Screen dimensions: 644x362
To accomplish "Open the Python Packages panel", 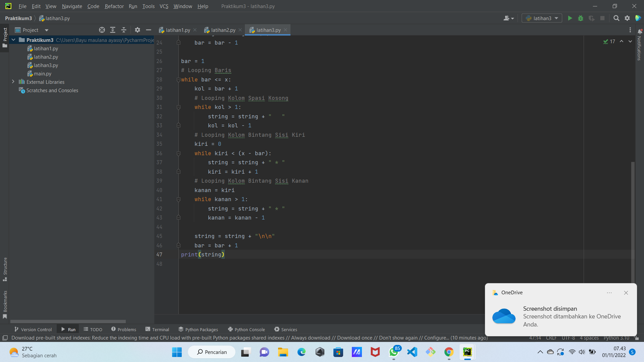I will 198,329.
